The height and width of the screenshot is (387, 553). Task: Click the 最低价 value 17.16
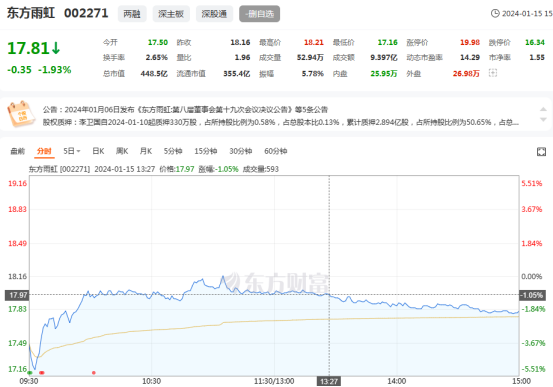(x=387, y=42)
